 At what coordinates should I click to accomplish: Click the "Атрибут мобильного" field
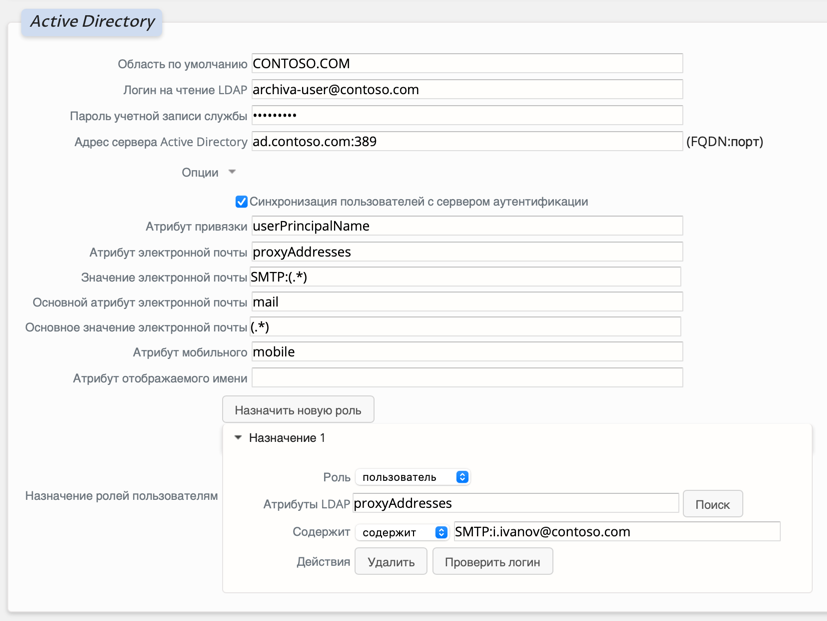465,351
